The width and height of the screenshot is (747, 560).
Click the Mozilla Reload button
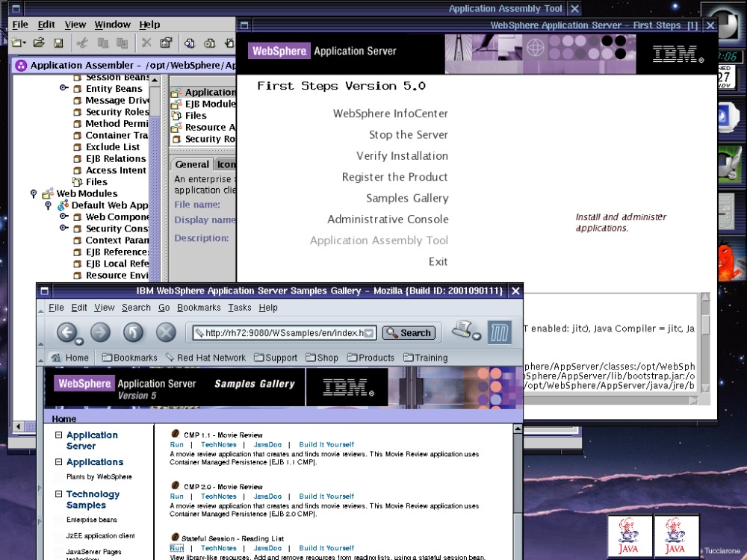point(134,332)
